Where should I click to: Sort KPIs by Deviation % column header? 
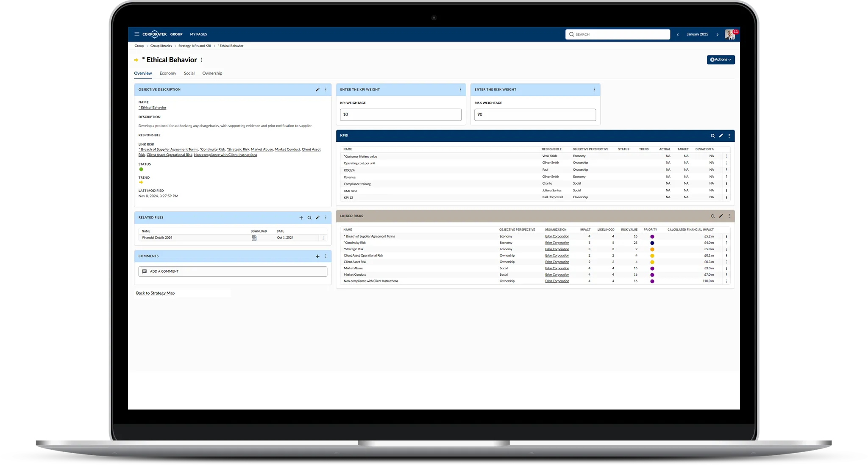(704, 149)
